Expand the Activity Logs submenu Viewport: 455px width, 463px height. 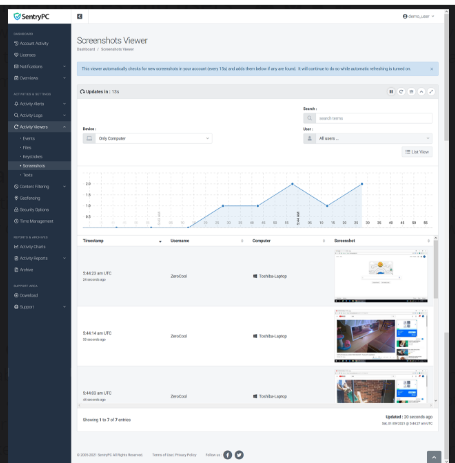click(x=39, y=115)
